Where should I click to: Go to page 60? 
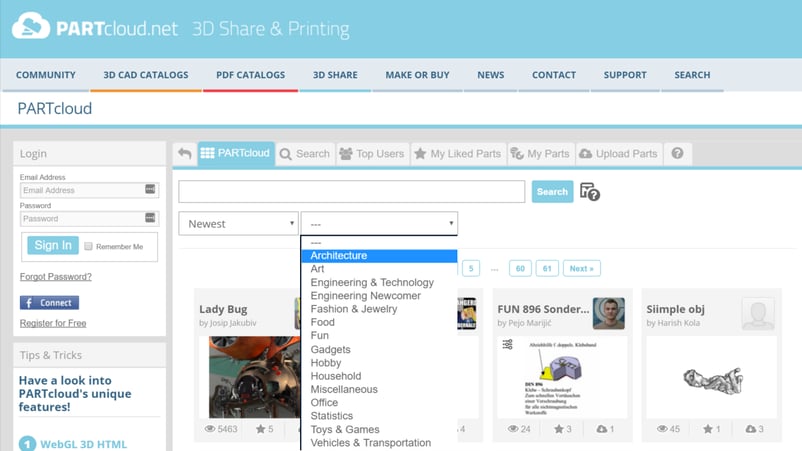520,268
